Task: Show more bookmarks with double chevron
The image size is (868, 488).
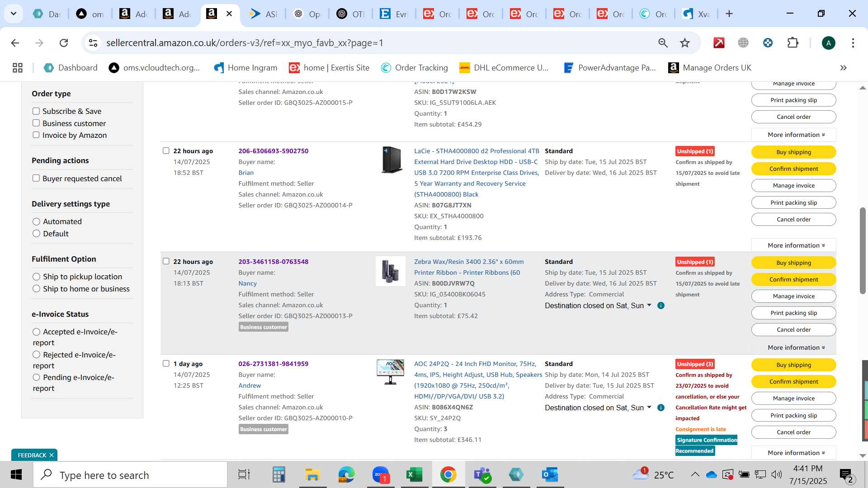Action: tap(843, 68)
